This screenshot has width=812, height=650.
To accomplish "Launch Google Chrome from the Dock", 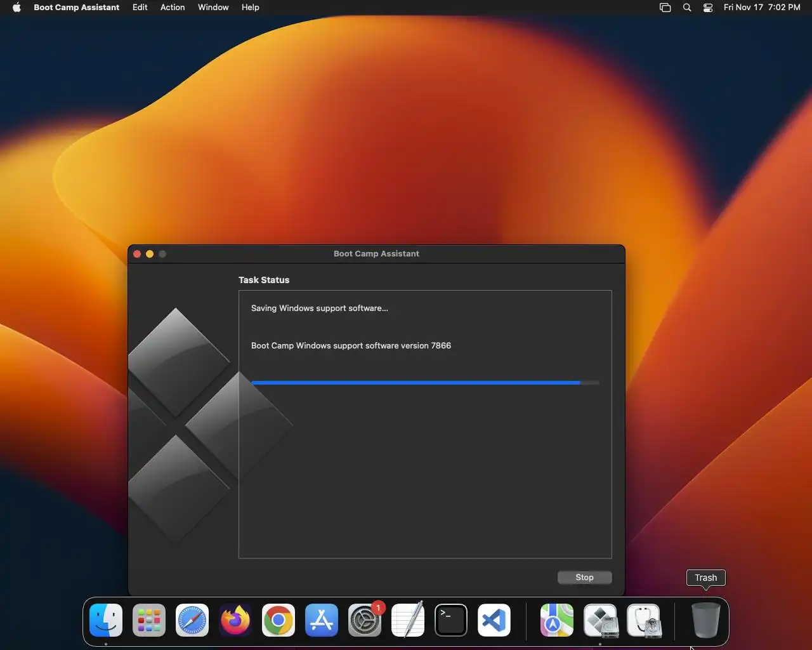I will pyautogui.click(x=278, y=620).
